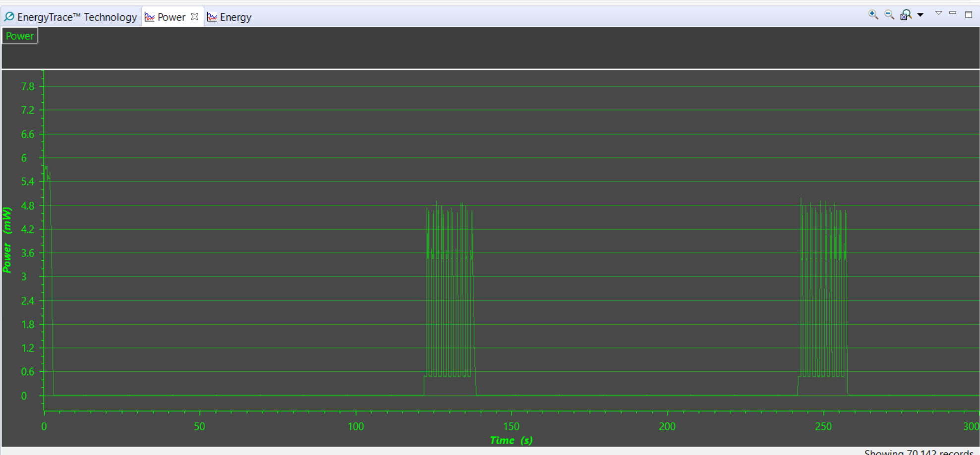Click the 250 seconds time-axis label

(823, 426)
